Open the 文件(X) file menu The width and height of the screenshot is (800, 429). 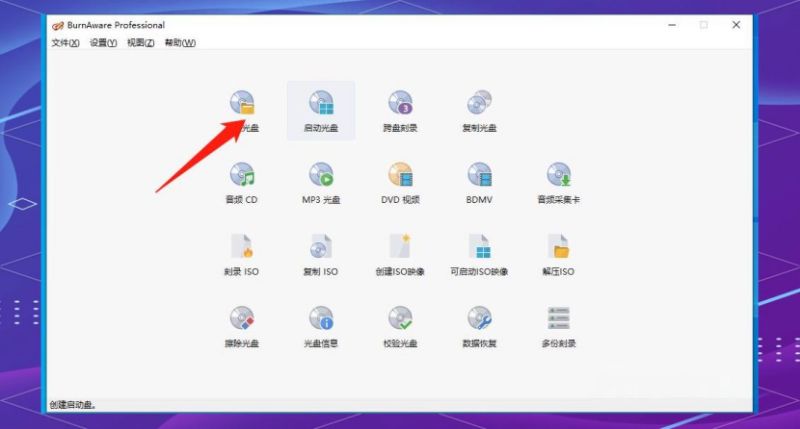pyautogui.click(x=65, y=43)
